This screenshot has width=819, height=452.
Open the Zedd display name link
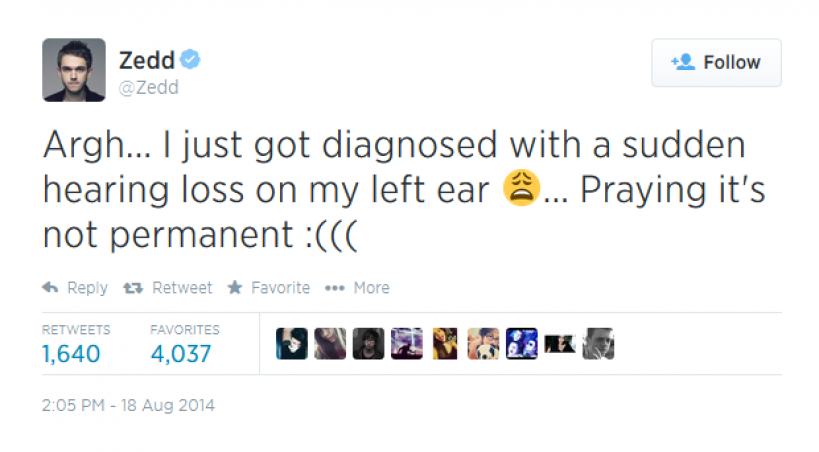(x=146, y=61)
